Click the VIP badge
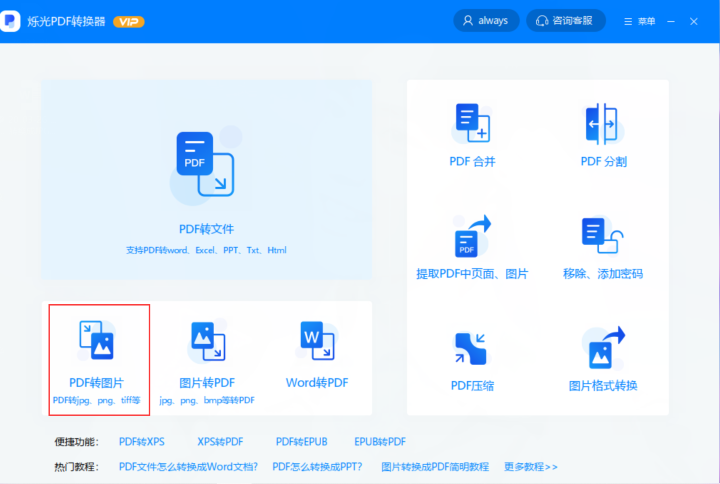Image resolution: width=720 pixels, height=484 pixels. click(x=129, y=22)
